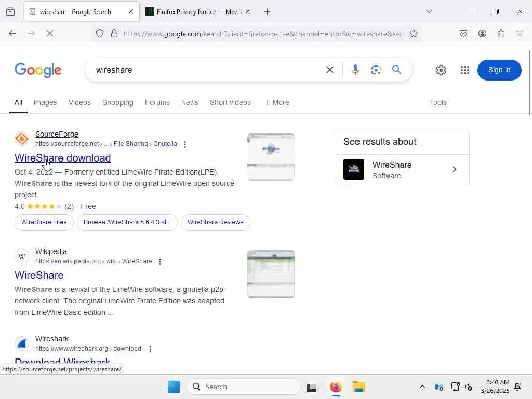Stop loading the current page
The height and width of the screenshot is (399, 532).
pos(49,33)
